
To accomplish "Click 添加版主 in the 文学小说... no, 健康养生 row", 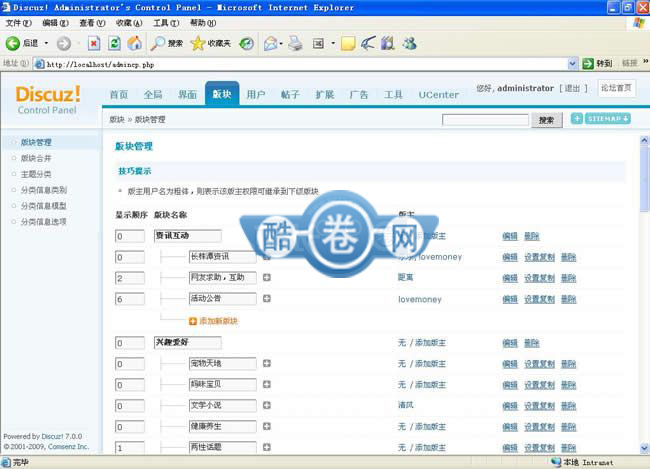I will tap(430, 427).
